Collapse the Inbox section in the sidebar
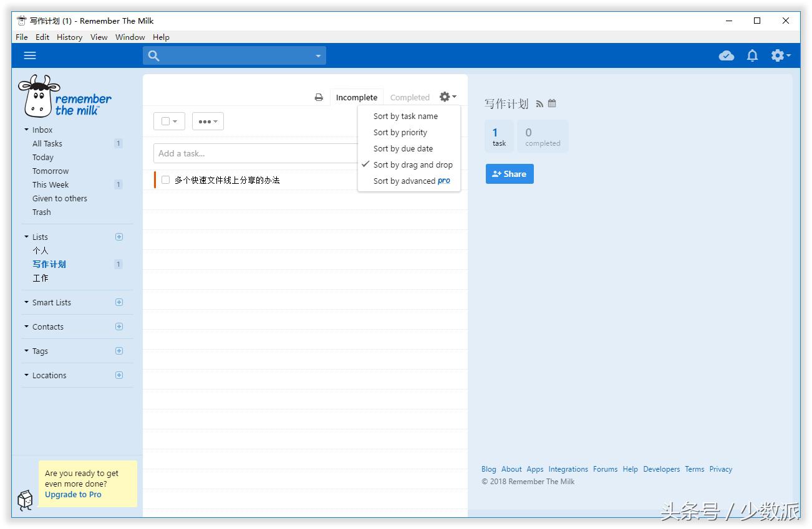This screenshot has height=529, width=812. point(26,130)
